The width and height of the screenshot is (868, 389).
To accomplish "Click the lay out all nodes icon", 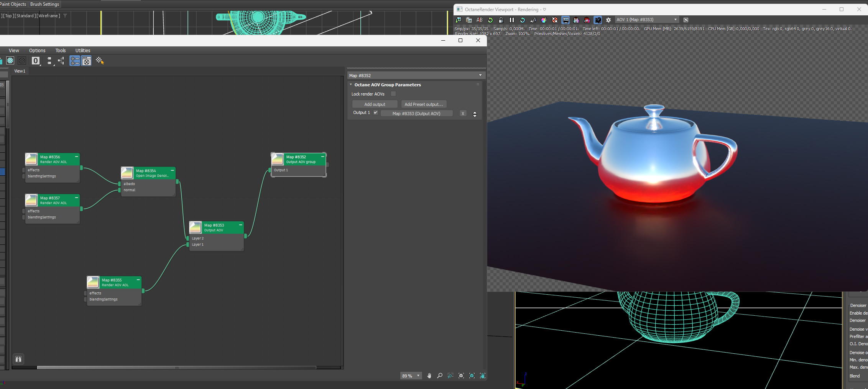I will pos(49,61).
